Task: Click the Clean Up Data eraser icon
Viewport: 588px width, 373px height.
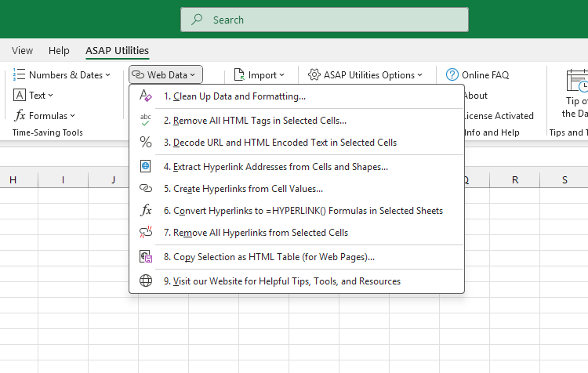Action: point(145,96)
